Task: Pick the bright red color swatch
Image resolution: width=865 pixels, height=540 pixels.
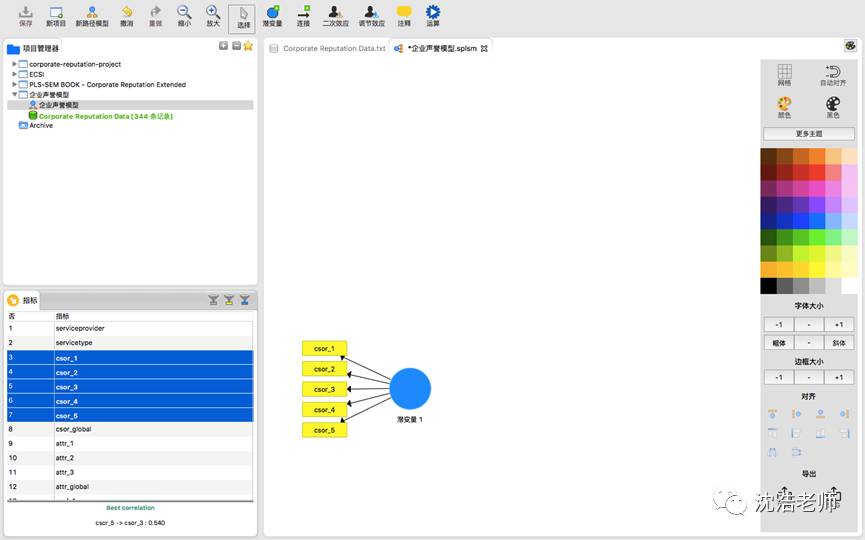Action: (817, 173)
